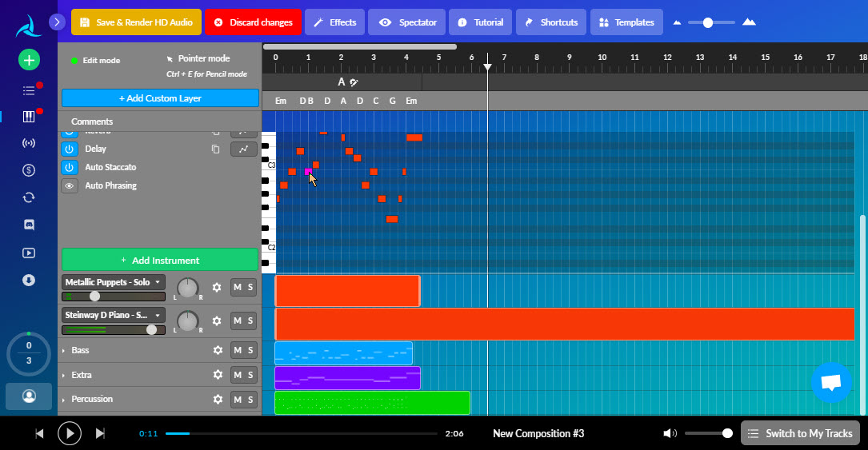Viewport: 868px width, 450px height.
Task: Click the volume speaker icon in player bar
Action: pyautogui.click(x=670, y=433)
